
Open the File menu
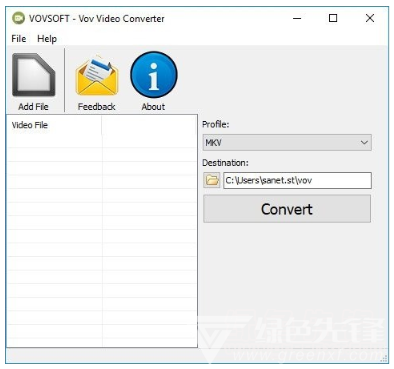click(x=19, y=39)
